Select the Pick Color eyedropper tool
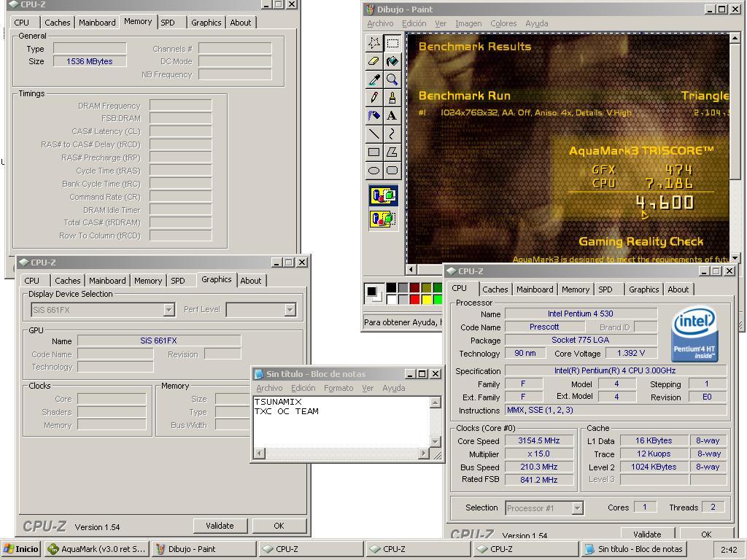 pyautogui.click(x=374, y=79)
